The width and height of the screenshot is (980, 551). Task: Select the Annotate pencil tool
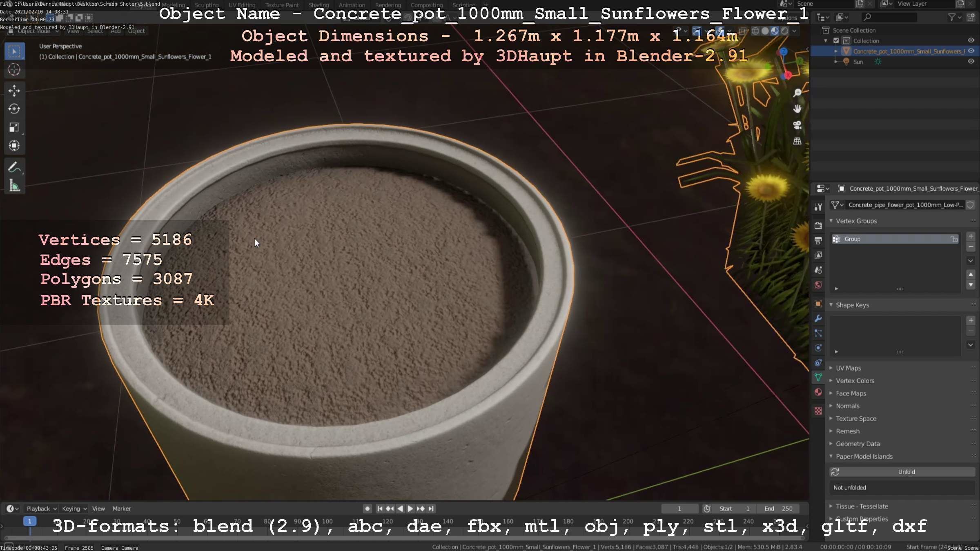(14, 167)
